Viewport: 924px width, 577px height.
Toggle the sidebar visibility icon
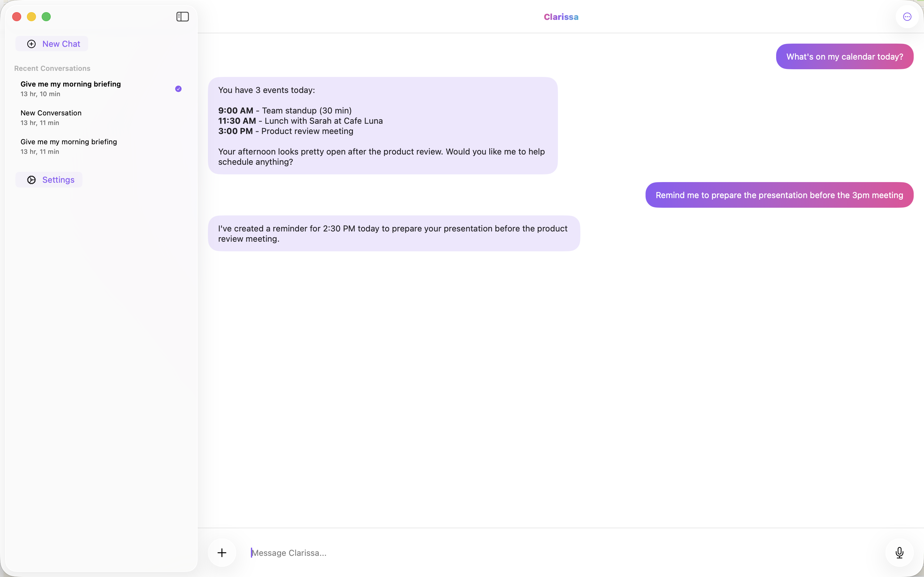point(182,16)
